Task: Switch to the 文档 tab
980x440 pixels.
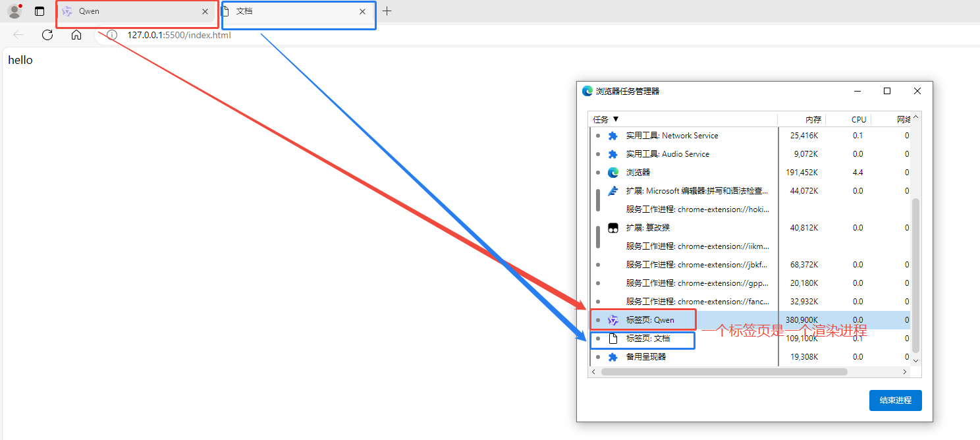Action: (290, 11)
